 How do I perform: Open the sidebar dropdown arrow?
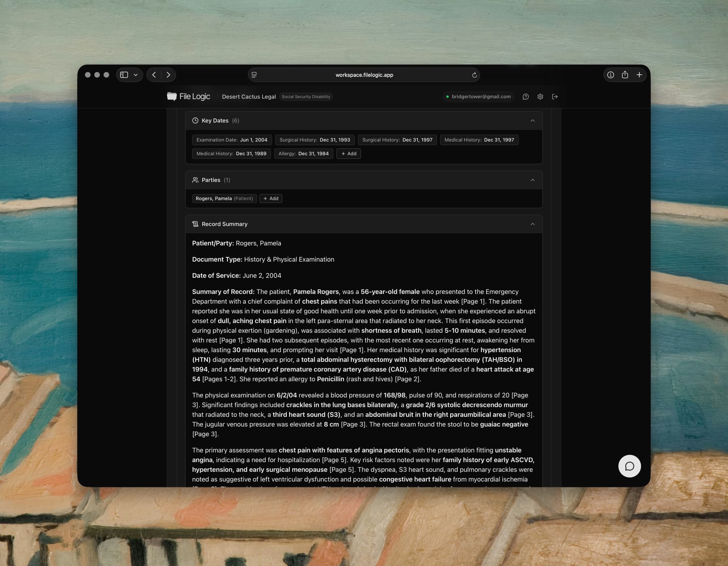[x=135, y=75]
